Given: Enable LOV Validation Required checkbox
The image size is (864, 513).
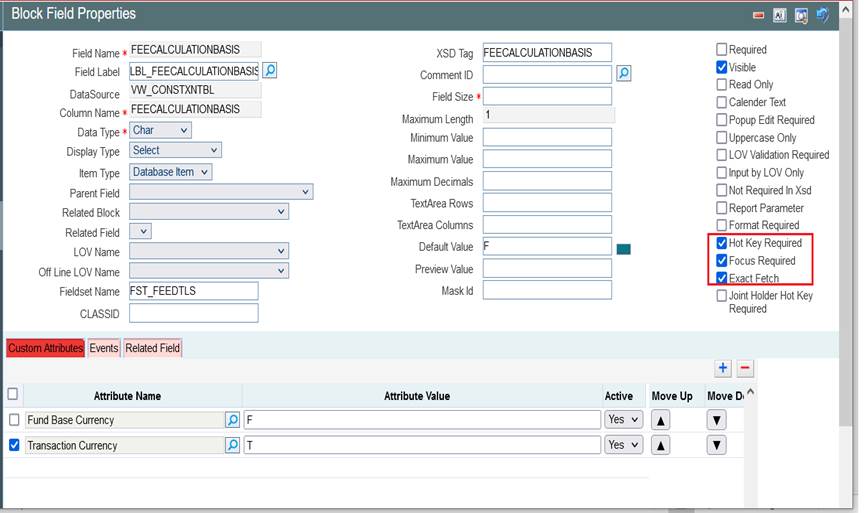Looking at the screenshot, I should pyautogui.click(x=721, y=155).
